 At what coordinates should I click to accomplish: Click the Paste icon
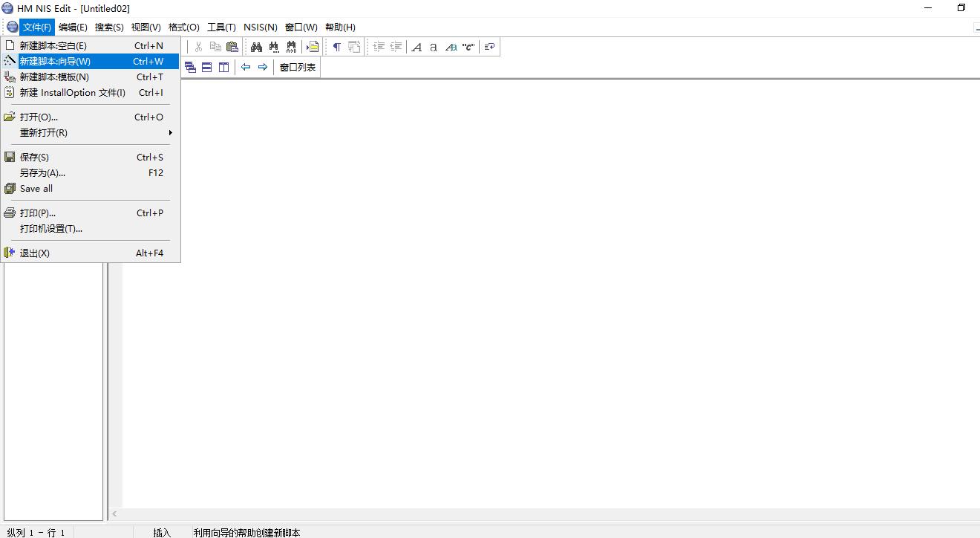tap(232, 47)
